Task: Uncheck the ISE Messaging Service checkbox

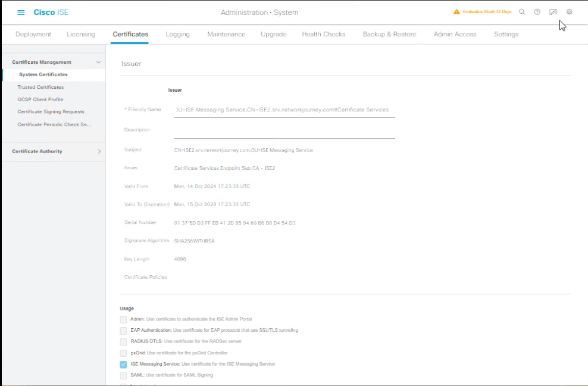Action: pyautogui.click(x=123, y=364)
